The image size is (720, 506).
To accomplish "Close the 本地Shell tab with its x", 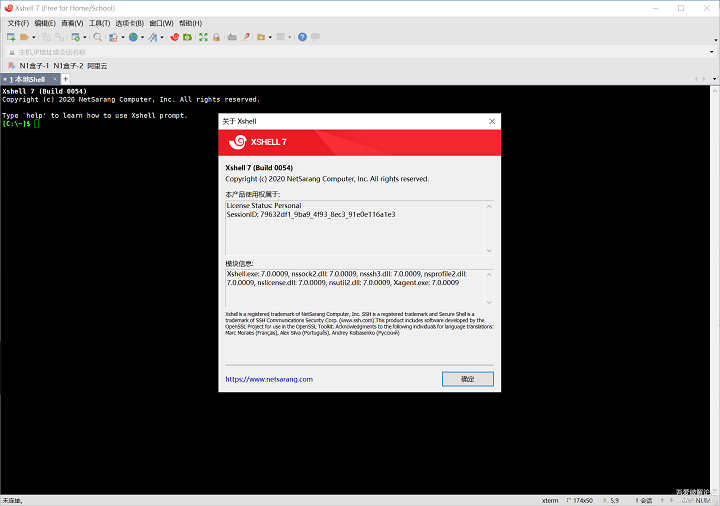I will click(x=55, y=79).
